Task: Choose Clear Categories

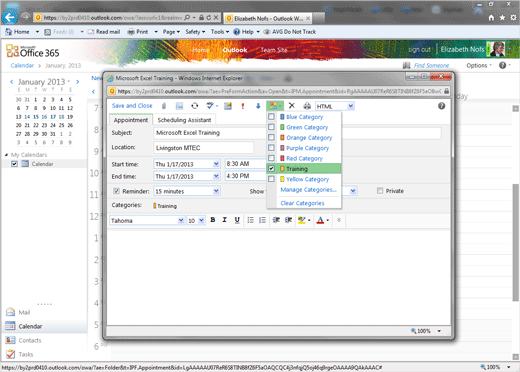Action: tap(302, 203)
